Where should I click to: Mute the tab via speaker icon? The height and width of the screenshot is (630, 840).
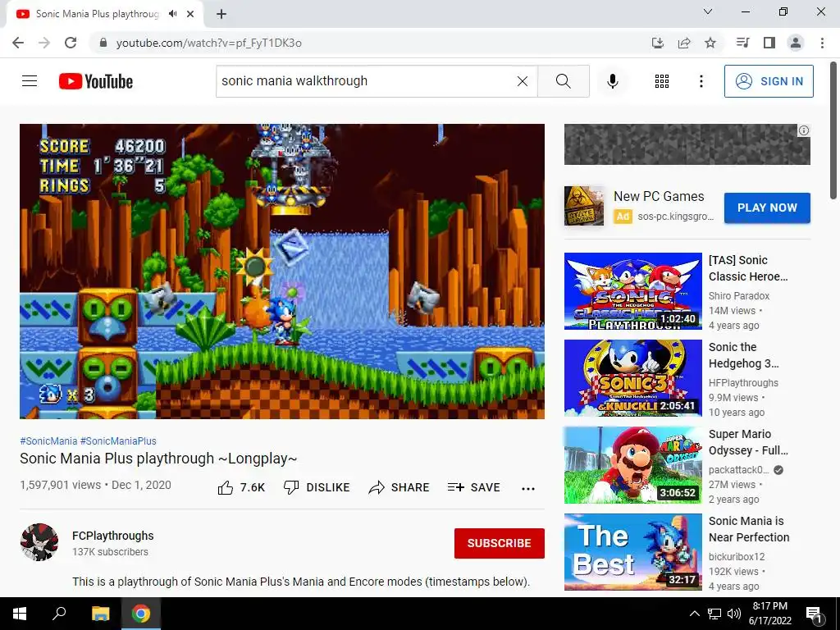tap(172, 14)
